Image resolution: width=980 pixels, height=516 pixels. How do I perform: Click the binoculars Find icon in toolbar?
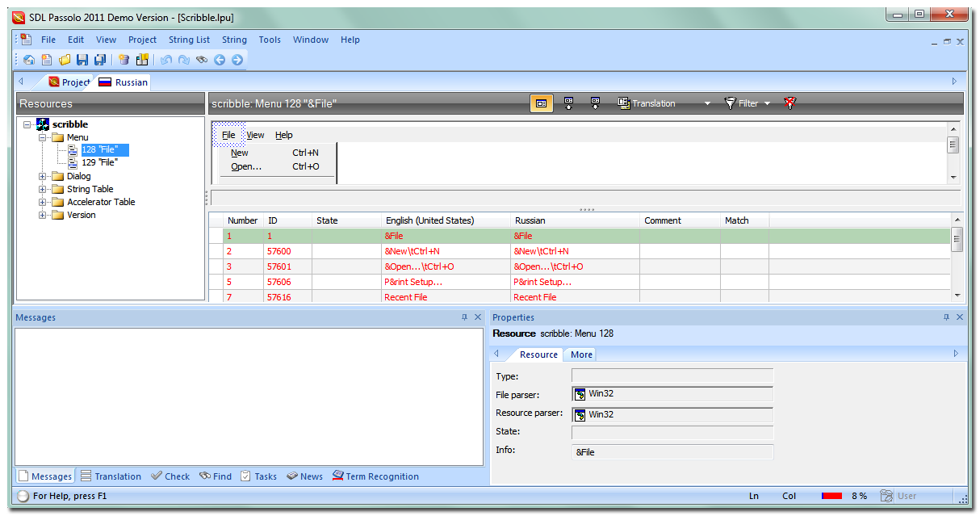click(201, 60)
